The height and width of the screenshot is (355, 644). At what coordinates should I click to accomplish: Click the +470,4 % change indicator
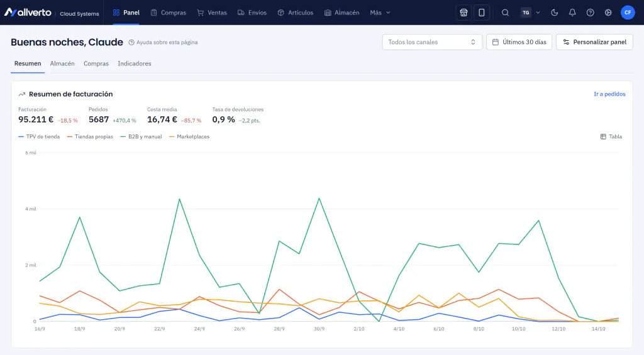point(124,121)
